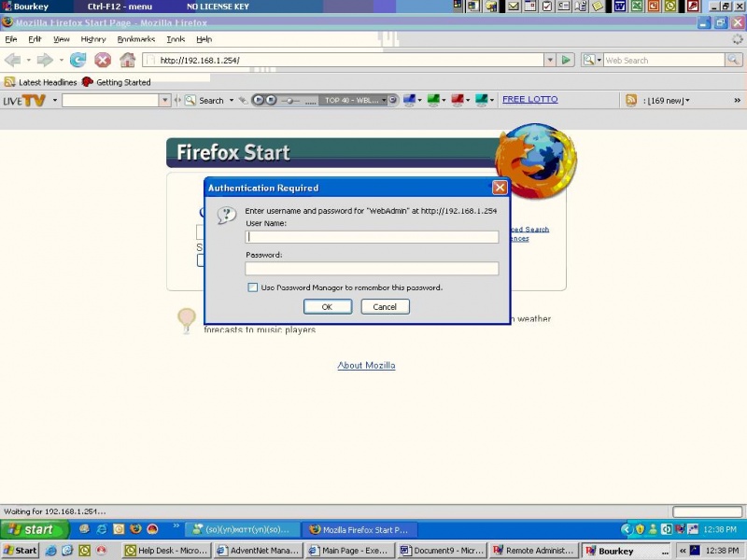Click the Web Search magnifier button

[733, 60]
